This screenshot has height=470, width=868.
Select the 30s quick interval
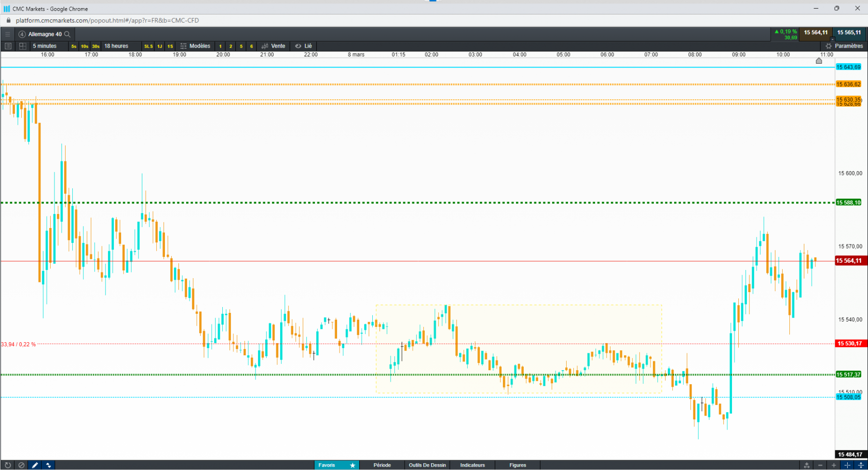click(96, 46)
